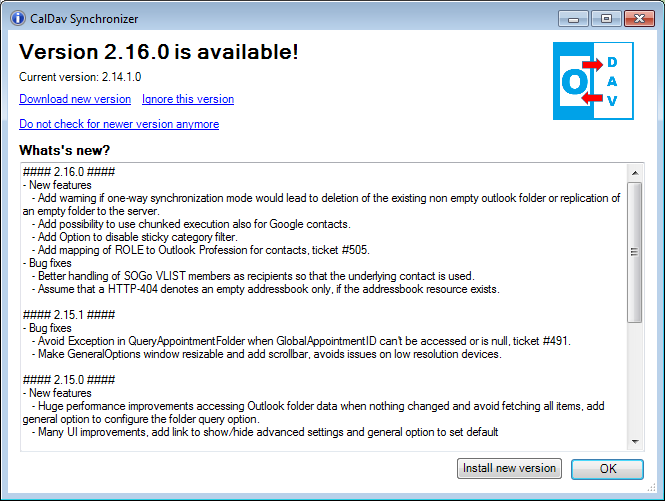Choose Ignore this version link
This screenshot has height=501, width=665.
[188, 99]
